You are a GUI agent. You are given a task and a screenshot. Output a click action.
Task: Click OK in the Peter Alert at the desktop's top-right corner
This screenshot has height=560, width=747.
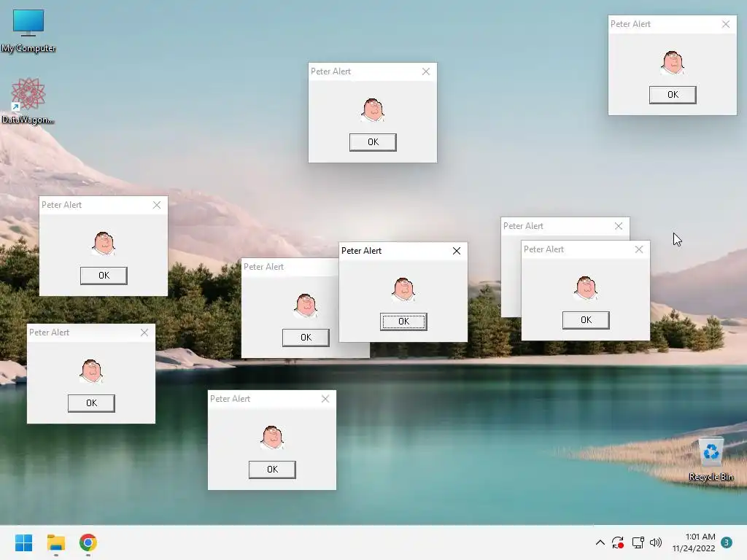pos(673,95)
